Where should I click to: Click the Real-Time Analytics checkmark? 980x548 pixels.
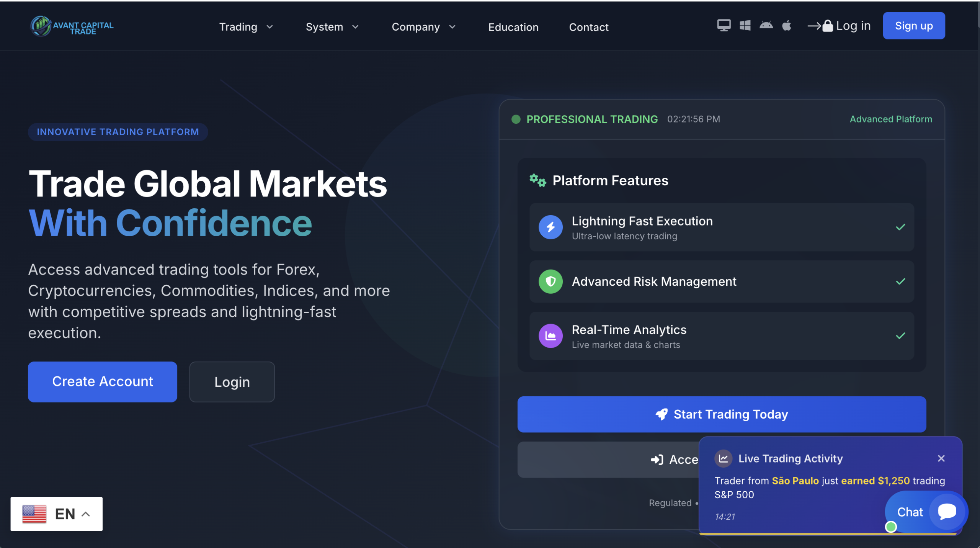coord(900,336)
